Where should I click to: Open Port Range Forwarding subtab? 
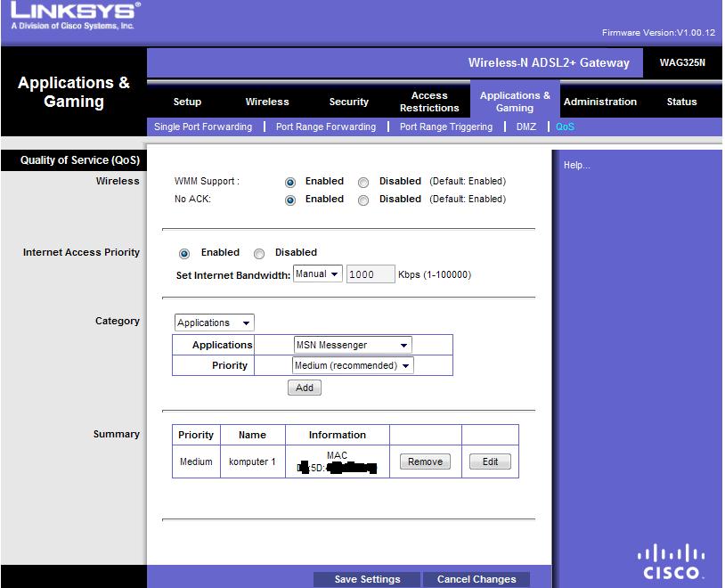tap(326, 127)
